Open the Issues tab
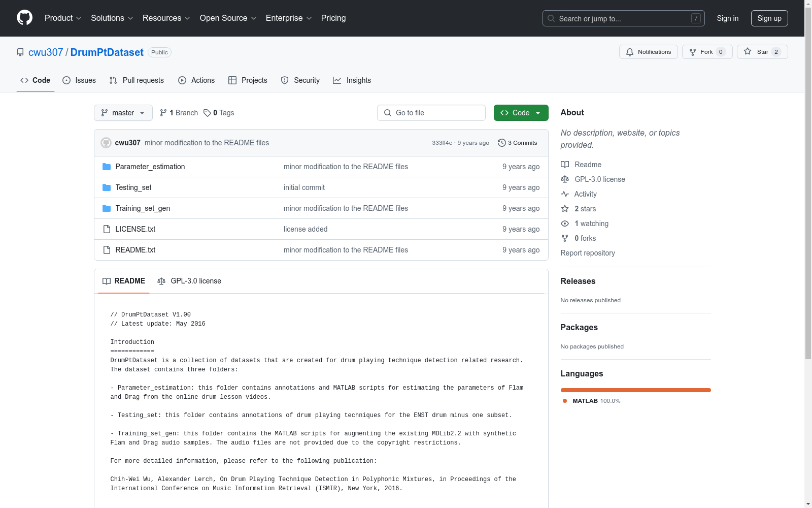The height and width of the screenshot is (508, 812). [79, 80]
